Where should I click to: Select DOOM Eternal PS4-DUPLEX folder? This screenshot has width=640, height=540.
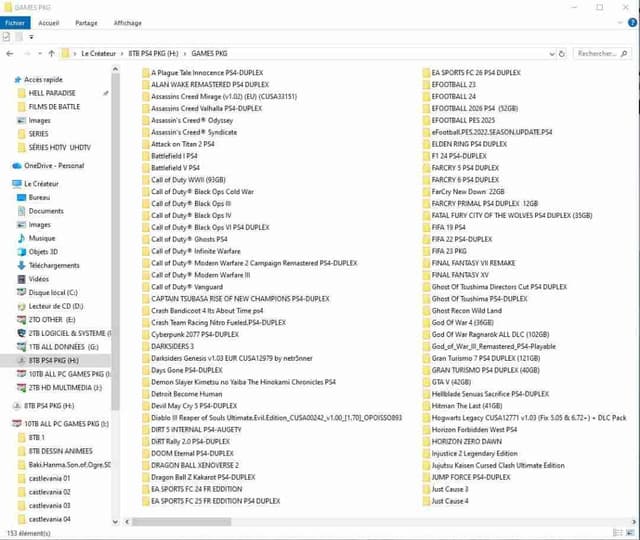(x=192, y=453)
